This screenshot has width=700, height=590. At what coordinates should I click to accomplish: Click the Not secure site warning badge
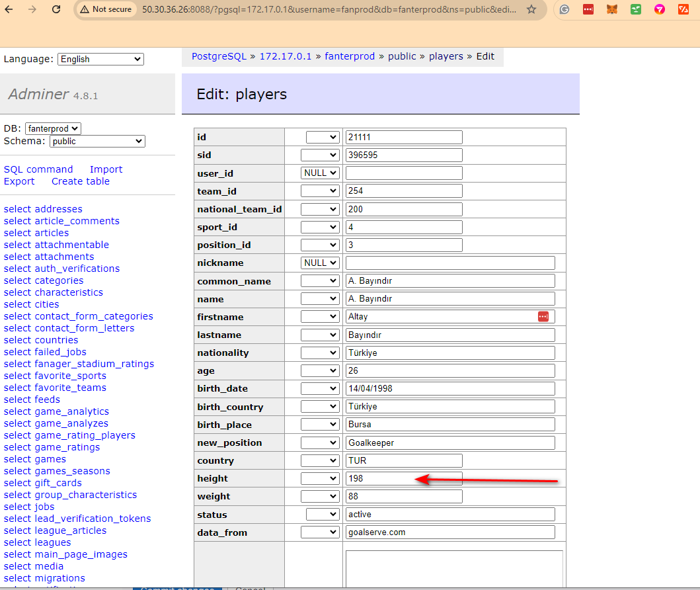106,9
